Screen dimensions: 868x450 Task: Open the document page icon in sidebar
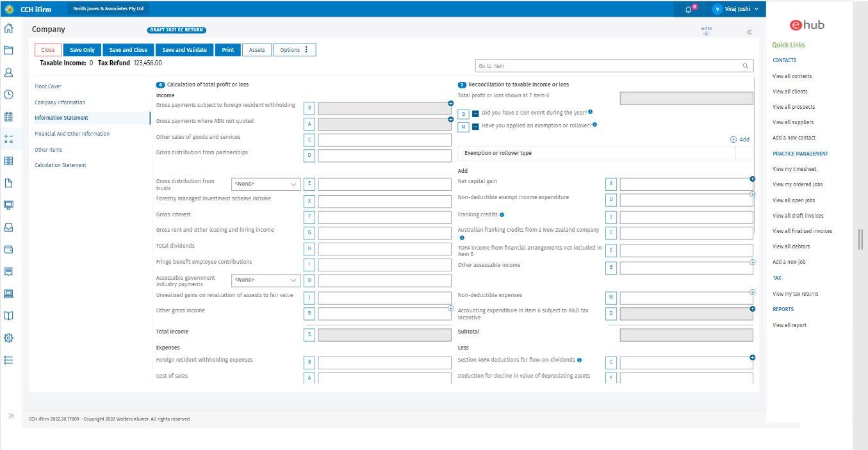[9, 182]
